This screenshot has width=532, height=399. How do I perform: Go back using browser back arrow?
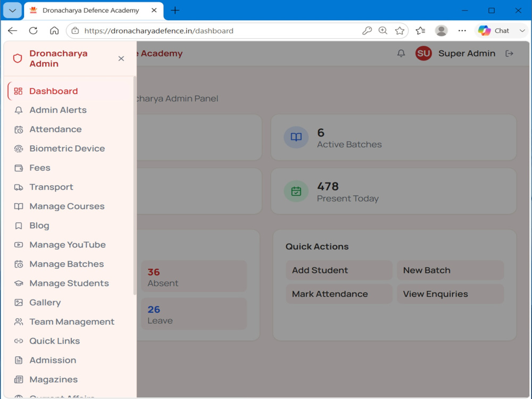pos(13,30)
